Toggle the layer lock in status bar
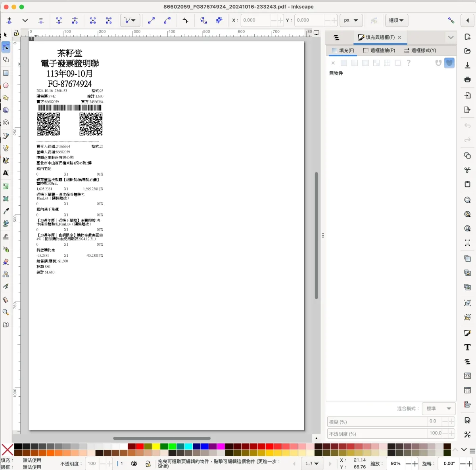 [x=148, y=463]
